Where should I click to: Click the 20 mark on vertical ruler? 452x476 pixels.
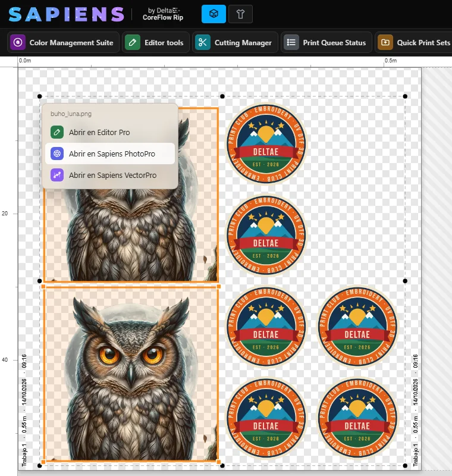click(5, 214)
